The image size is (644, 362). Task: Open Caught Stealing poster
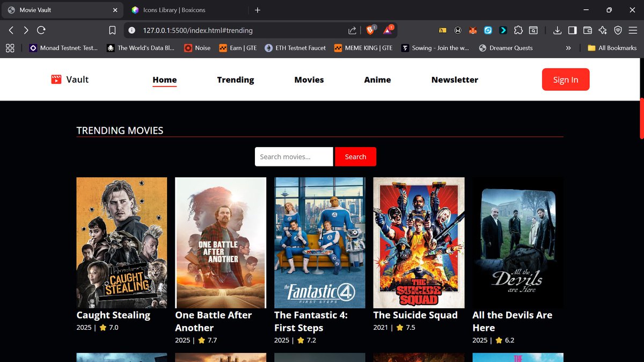(122, 243)
